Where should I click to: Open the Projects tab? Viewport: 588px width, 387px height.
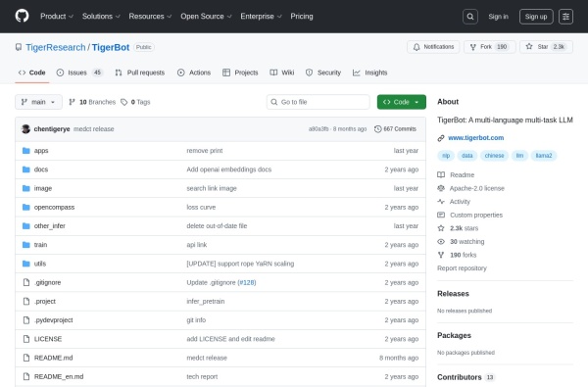[x=240, y=73]
